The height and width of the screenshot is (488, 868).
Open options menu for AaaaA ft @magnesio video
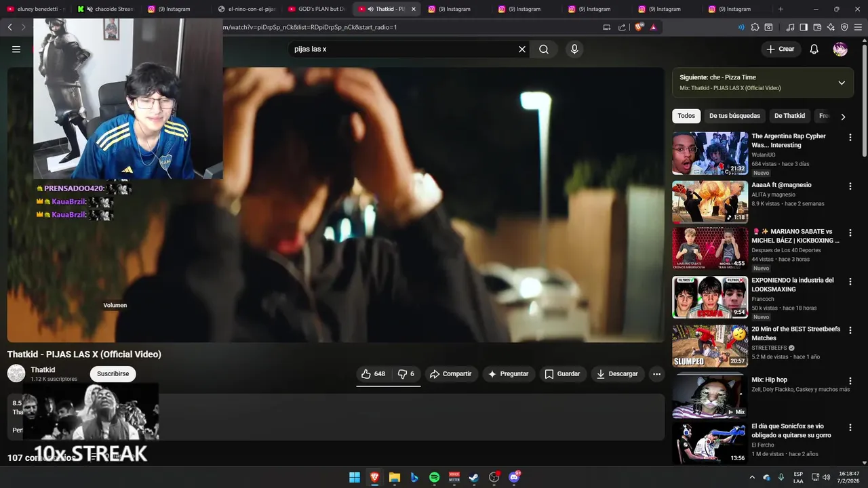point(850,186)
